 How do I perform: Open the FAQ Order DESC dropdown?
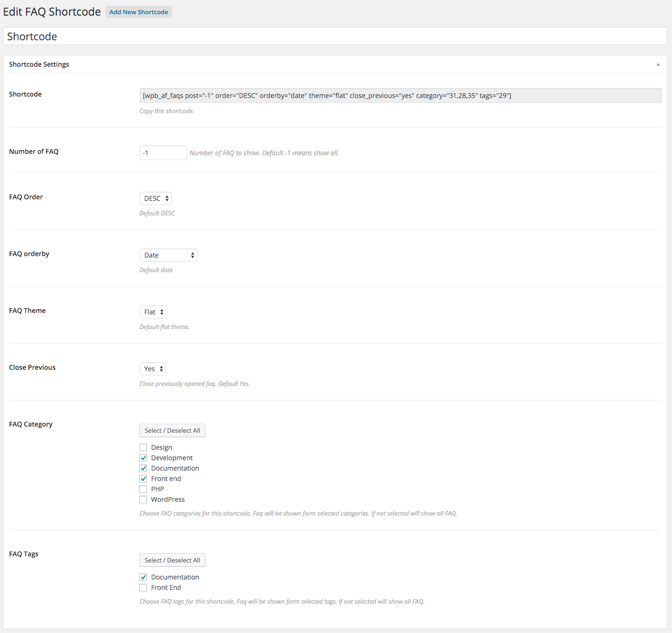coord(155,198)
